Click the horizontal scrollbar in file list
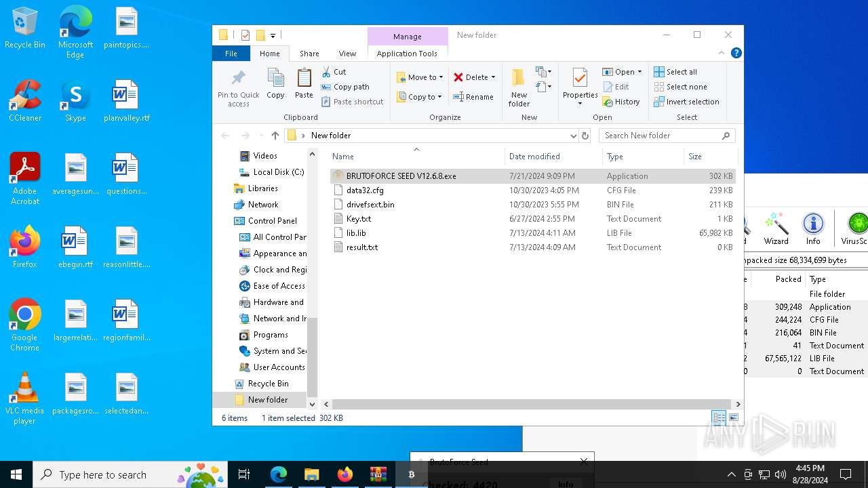 tap(530, 404)
